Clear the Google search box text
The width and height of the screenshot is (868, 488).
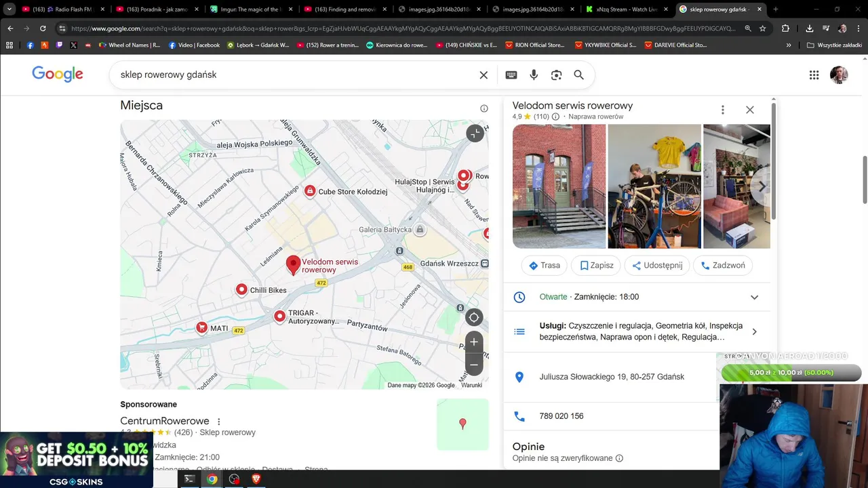tap(484, 75)
